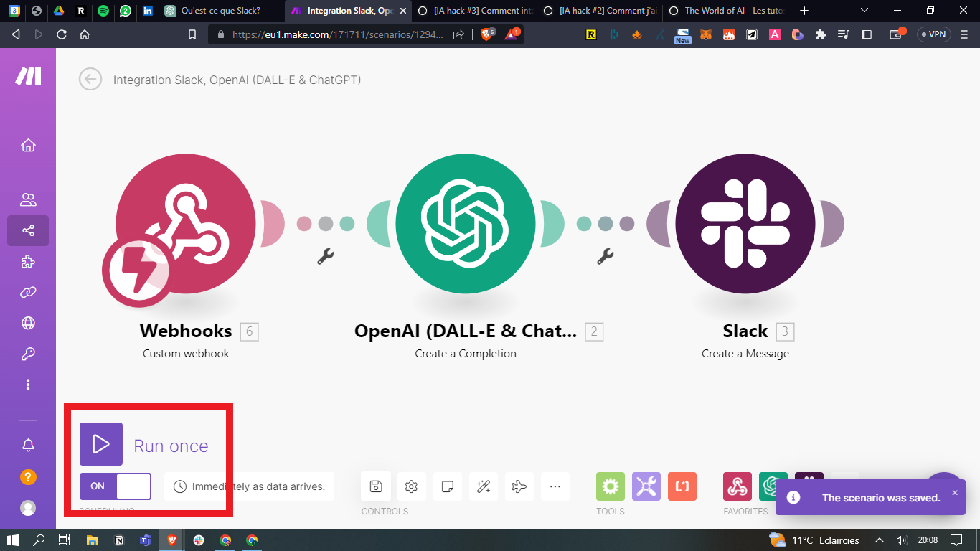The image size is (980, 551).
Task: Dismiss the scenario was saved notification
Action: 954,493
